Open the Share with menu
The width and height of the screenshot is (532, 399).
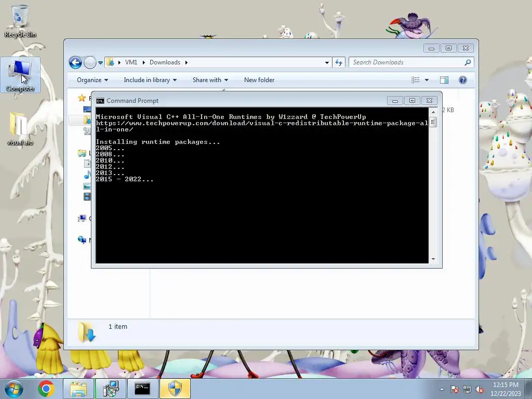click(210, 80)
